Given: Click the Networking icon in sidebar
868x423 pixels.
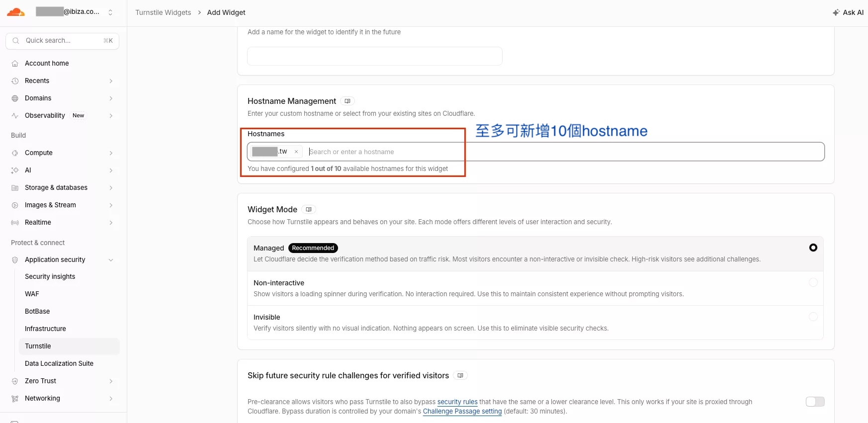Looking at the screenshot, I should (15, 399).
